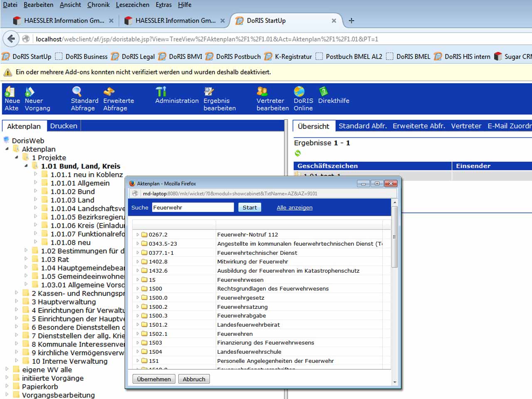Image resolution: width=532 pixels, height=399 pixels.
Task: Expand the eigene WV alle node
Action: pyautogui.click(x=7, y=369)
